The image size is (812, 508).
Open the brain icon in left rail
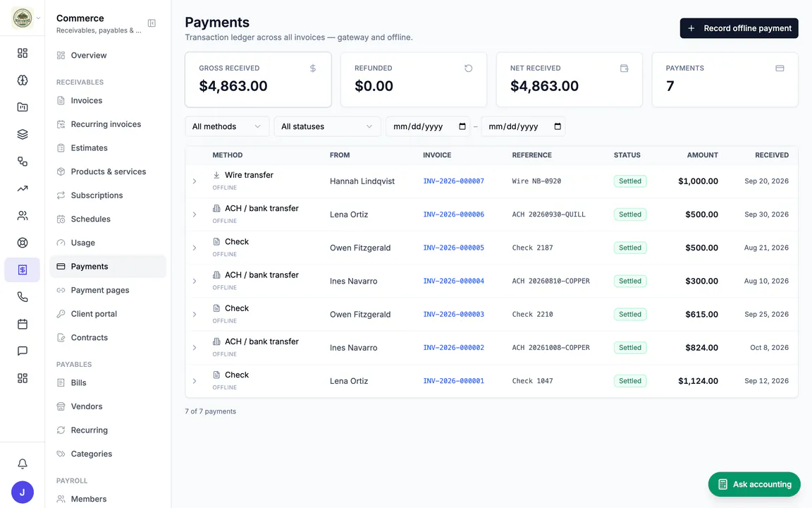click(x=23, y=80)
